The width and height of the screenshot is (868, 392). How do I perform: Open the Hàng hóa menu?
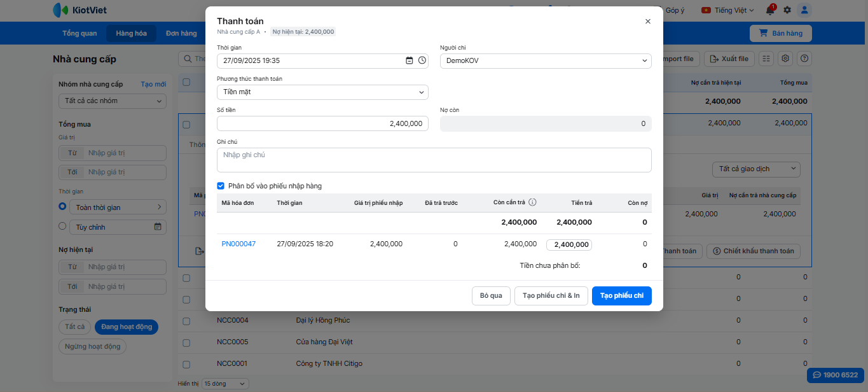[x=132, y=33]
